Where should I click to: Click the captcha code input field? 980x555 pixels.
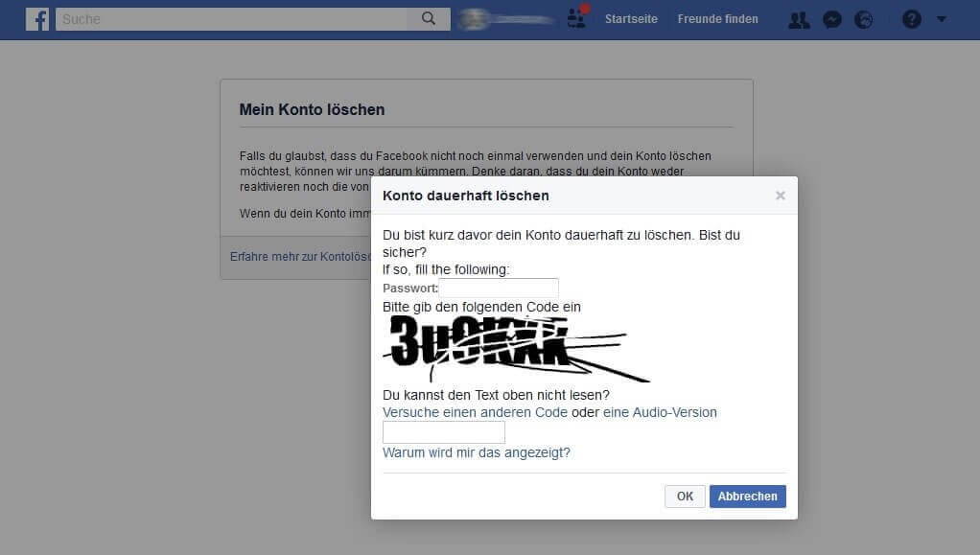point(444,432)
